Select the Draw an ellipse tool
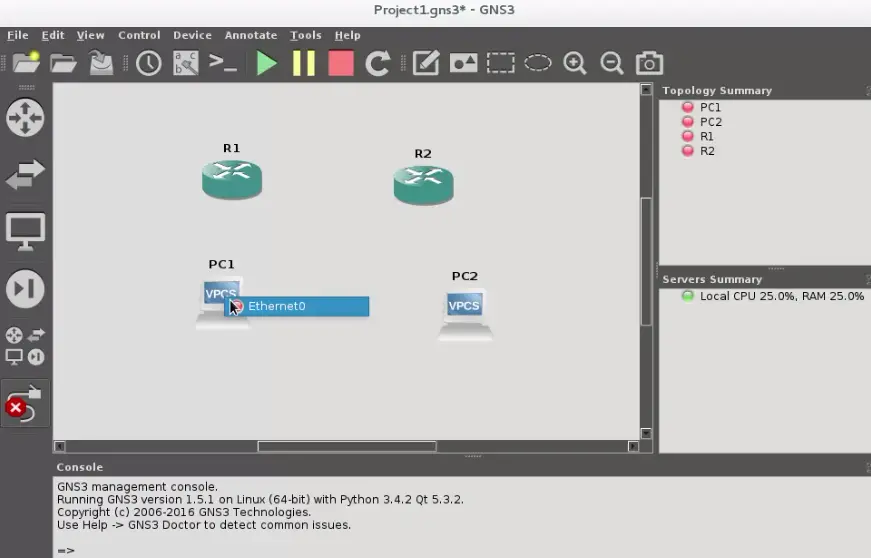The width and height of the screenshot is (871, 558). 538,63
